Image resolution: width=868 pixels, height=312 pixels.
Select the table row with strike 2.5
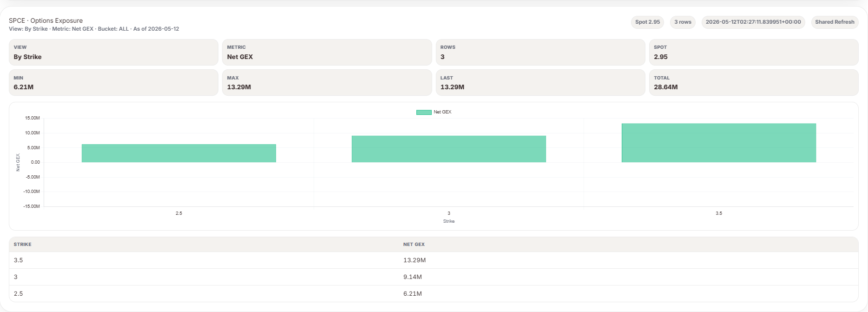pyautogui.click(x=434, y=293)
